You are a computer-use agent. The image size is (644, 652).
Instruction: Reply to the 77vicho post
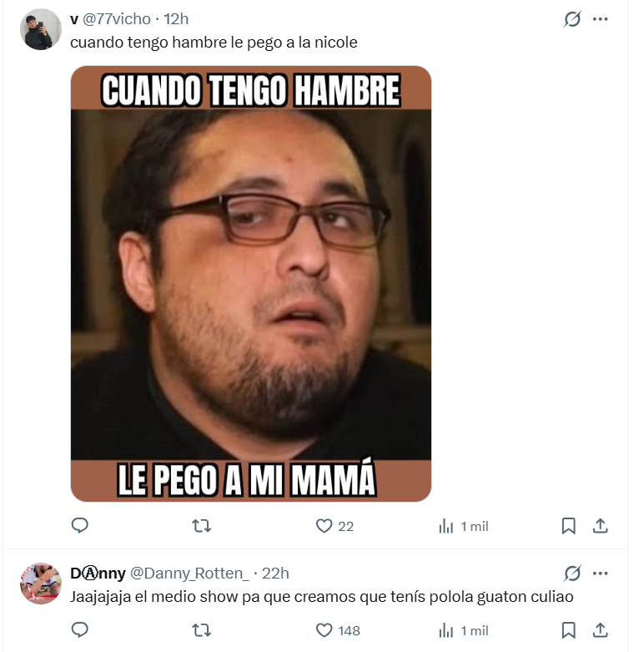click(x=80, y=526)
